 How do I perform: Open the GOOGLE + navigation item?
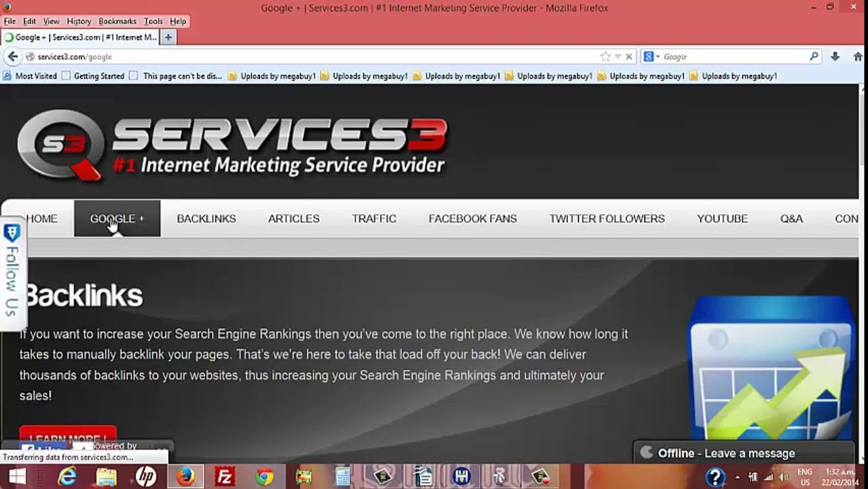pyautogui.click(x=117, y=219)
